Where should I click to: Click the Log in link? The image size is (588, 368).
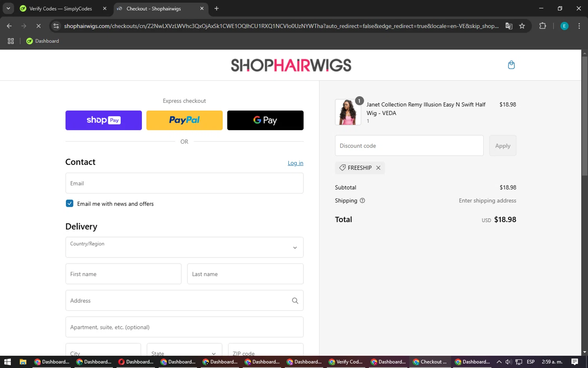[x=296, y=163]
